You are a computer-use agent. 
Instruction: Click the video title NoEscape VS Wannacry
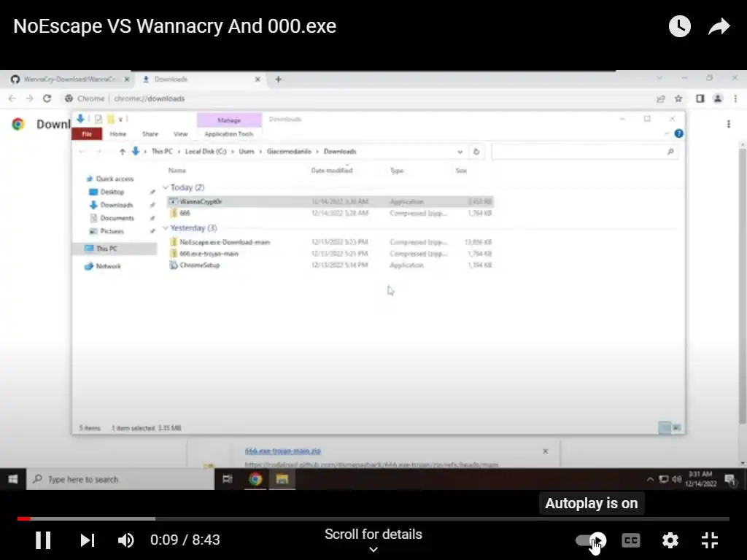click(175, 26)
